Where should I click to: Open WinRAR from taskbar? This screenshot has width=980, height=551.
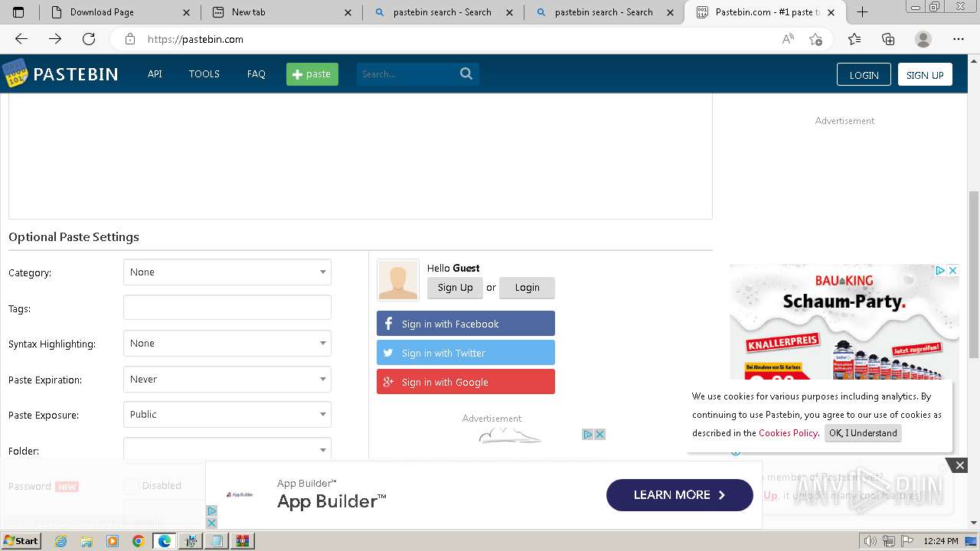click(243, 541)
